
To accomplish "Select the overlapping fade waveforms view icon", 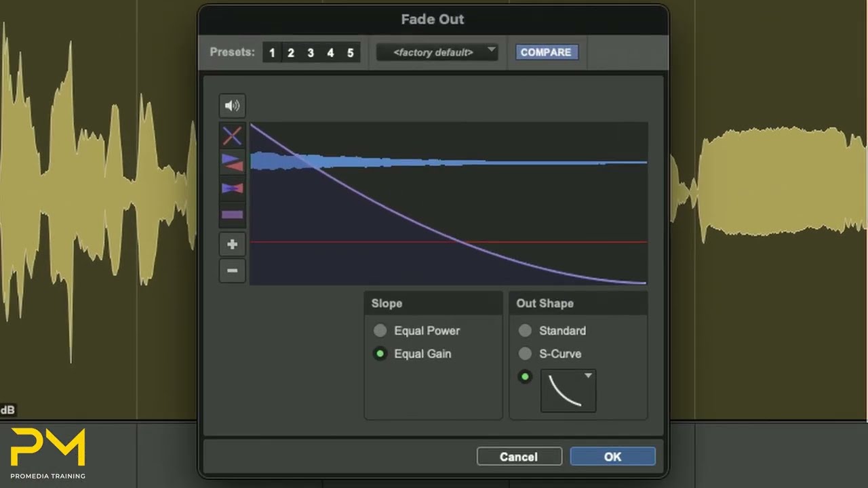I will click(x=232, y=188).
